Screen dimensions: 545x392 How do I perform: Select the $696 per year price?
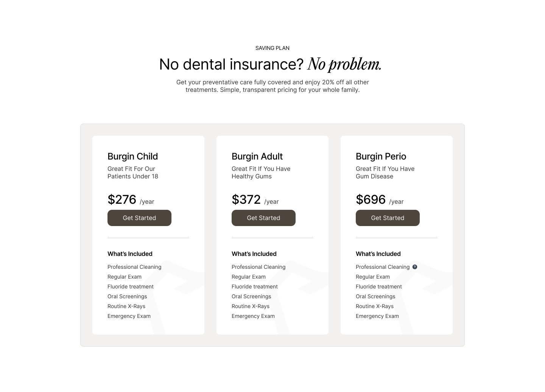pos(371,200)
